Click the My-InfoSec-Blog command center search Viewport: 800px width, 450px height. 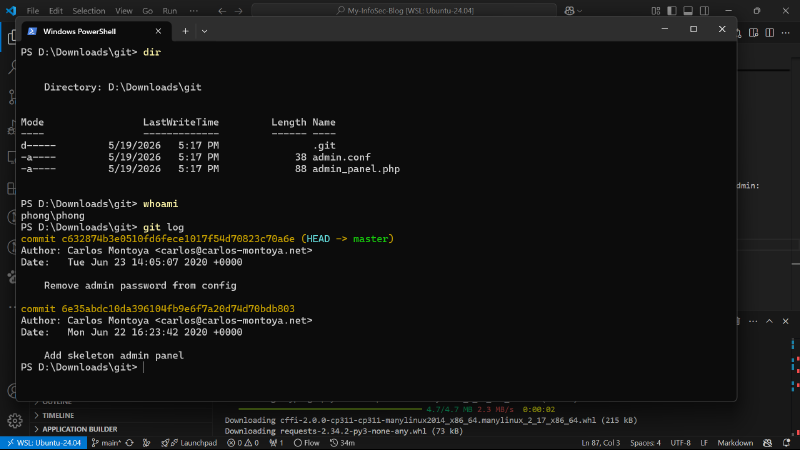[404, 10]
